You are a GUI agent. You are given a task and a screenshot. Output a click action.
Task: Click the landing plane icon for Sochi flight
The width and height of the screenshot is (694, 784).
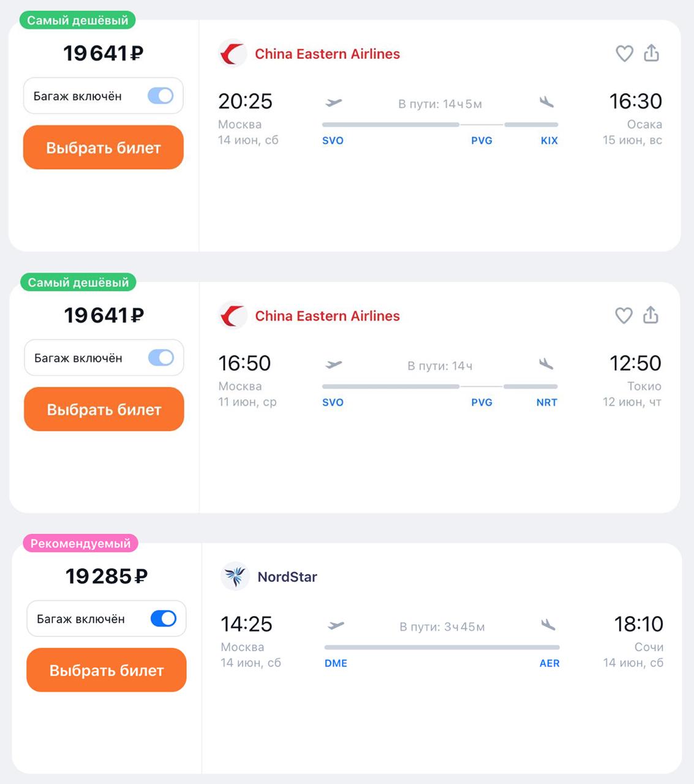[x=548, y=625]
